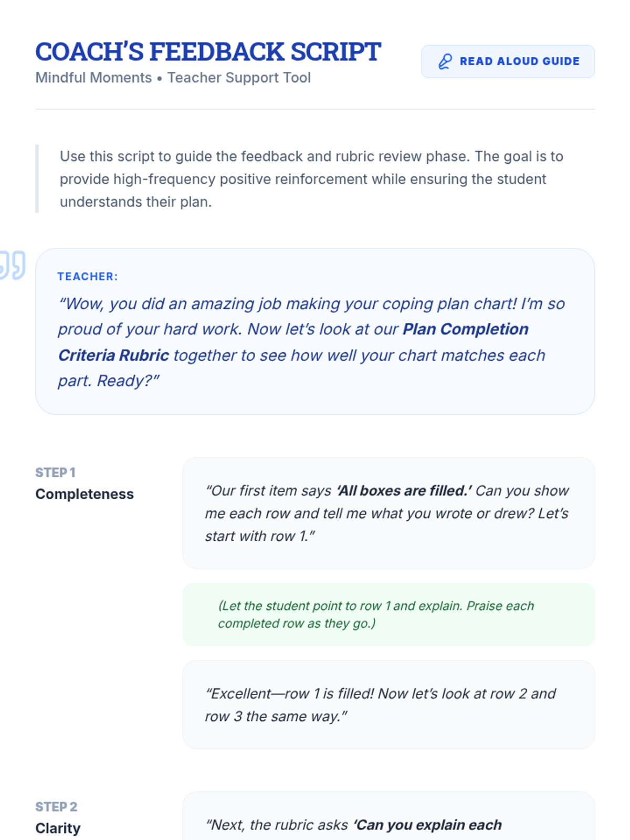Click the 'Next, the rubric asks' script card
Screen dimensions: 630x840
tap(388, 816)
